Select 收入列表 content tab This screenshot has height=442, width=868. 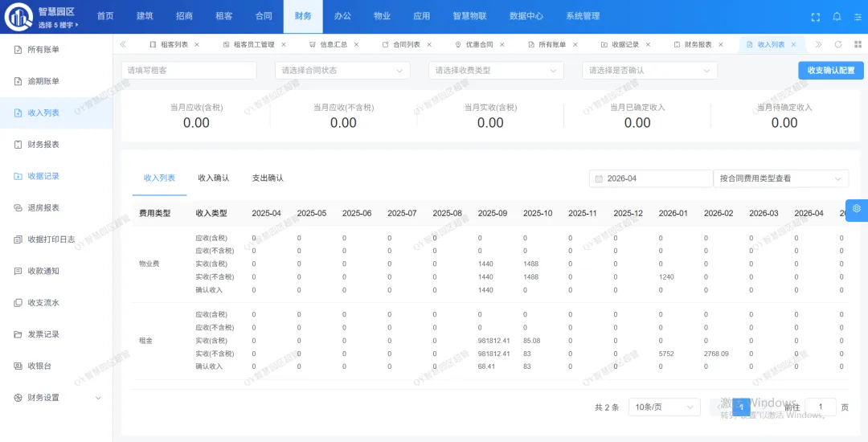(x=159, y=178)
